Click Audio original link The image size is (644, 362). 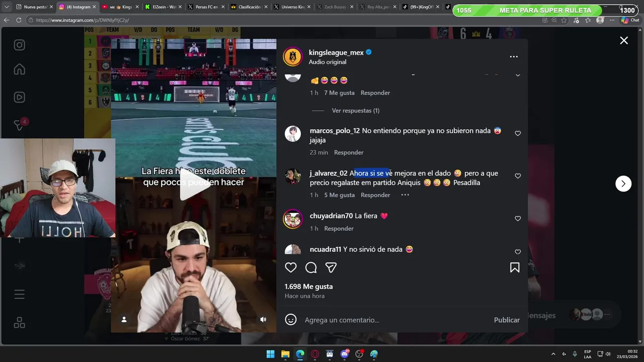[328, 62]
